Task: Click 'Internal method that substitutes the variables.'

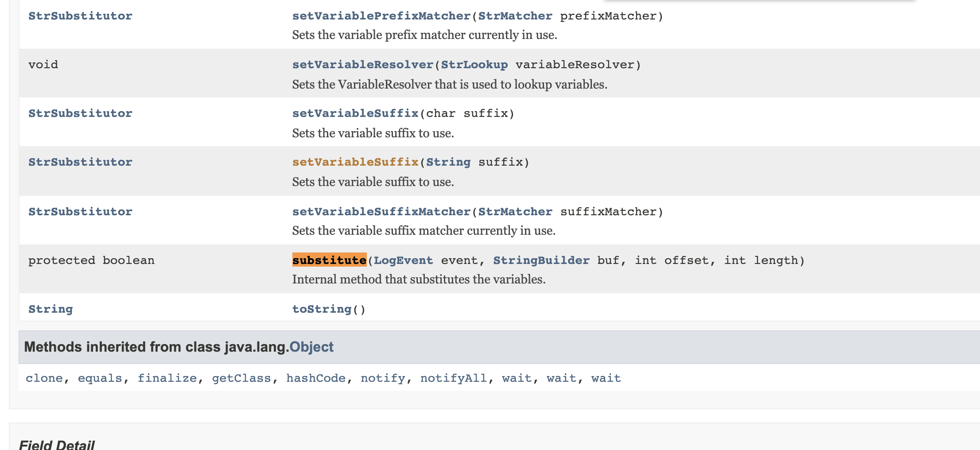Action: [419, 279]
